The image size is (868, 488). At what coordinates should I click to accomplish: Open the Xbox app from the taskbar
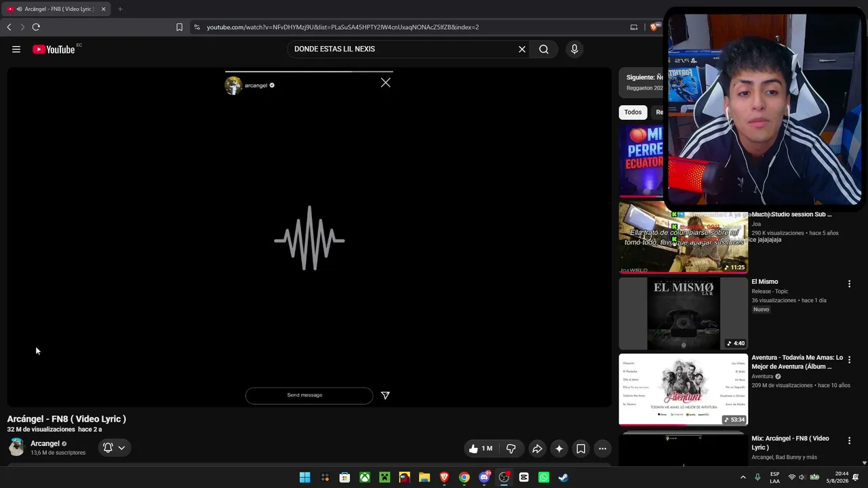coord(365,477)
